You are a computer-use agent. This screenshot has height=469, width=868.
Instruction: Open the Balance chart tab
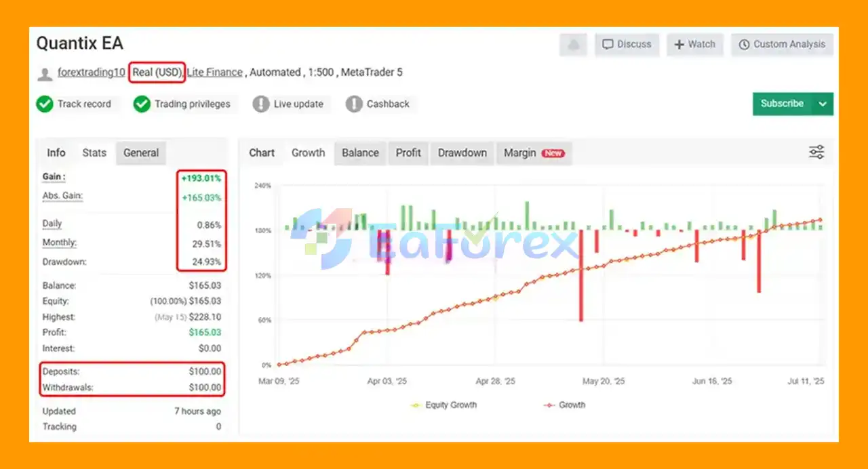coord(360,152)
